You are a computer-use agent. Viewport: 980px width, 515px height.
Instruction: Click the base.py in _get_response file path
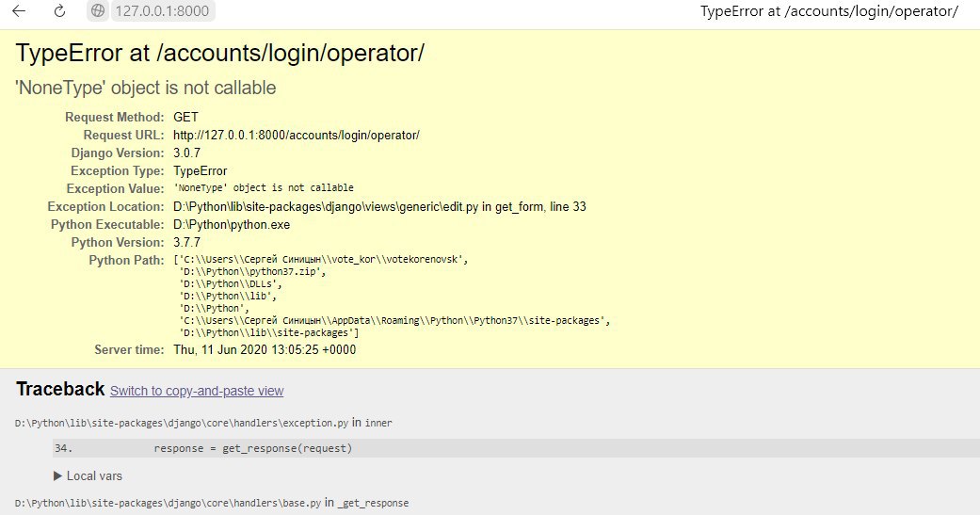point(211,503)
